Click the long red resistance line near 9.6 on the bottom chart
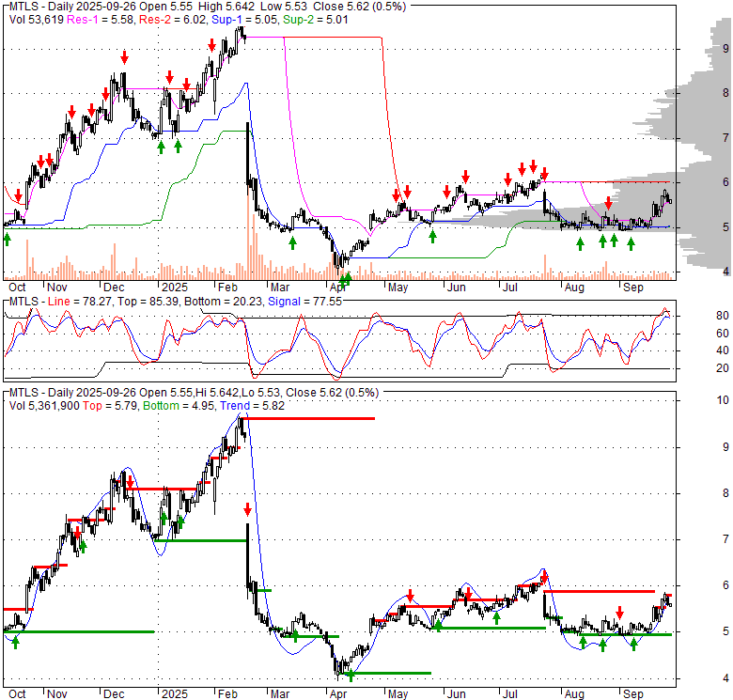 pyautogui.click(x=310, y=419)
